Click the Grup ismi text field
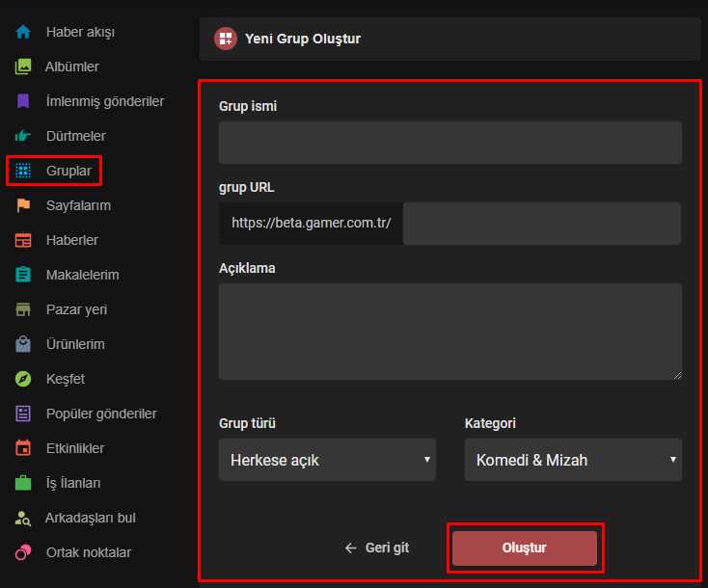The height and width of the screenshot is (588, 708). pyautogui.click(x=450, y=143)
